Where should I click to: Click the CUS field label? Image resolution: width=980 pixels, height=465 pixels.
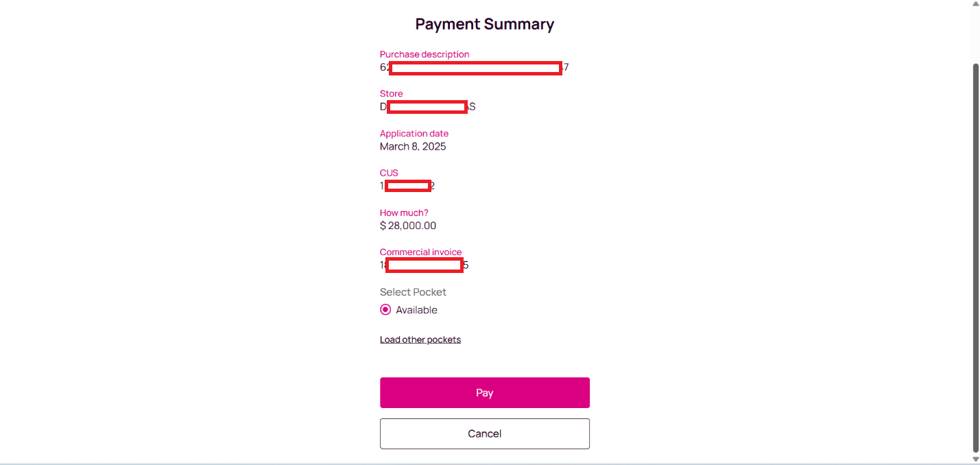point(389,173)
